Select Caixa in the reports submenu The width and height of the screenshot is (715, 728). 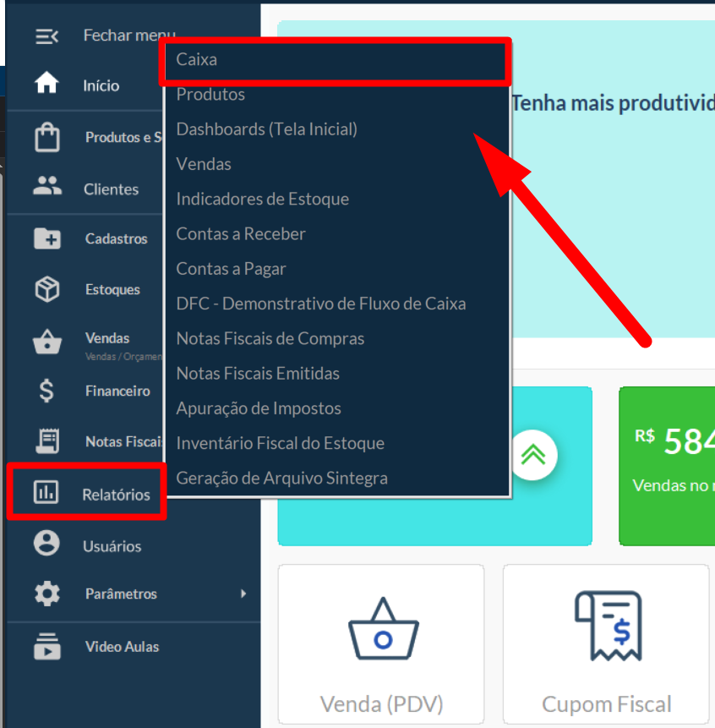tap(196, 60)
